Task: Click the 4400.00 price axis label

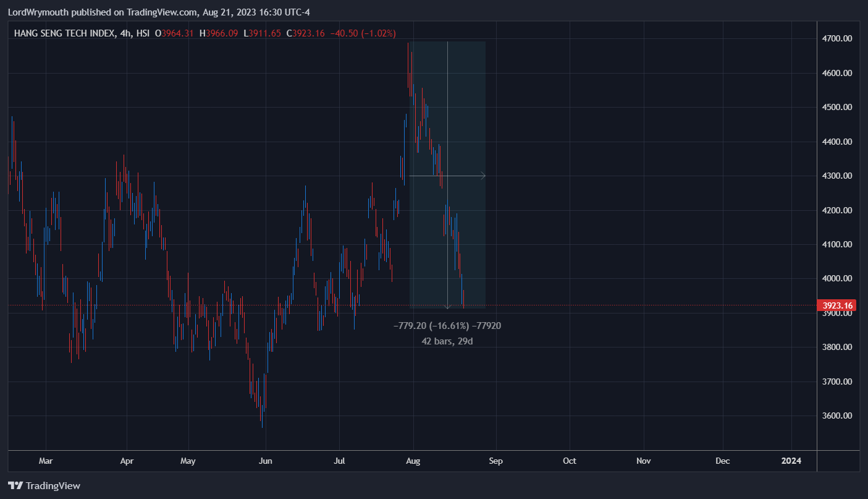Action: coord(838,142)
